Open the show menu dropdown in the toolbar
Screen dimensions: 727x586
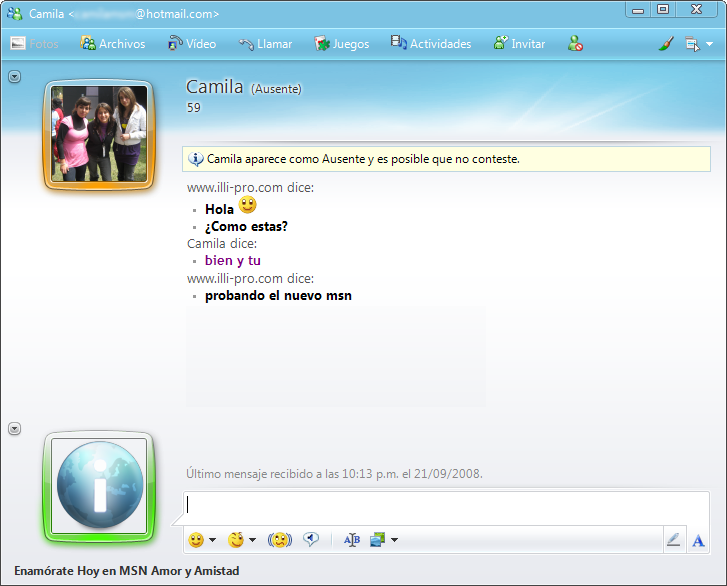tap(698, 44)
